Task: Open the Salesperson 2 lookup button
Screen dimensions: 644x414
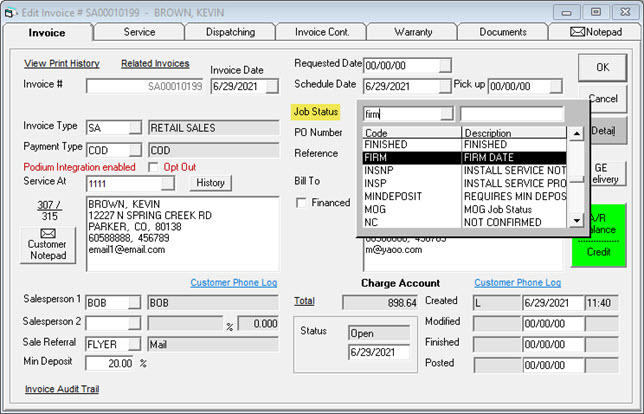Action: pos(134,323)
